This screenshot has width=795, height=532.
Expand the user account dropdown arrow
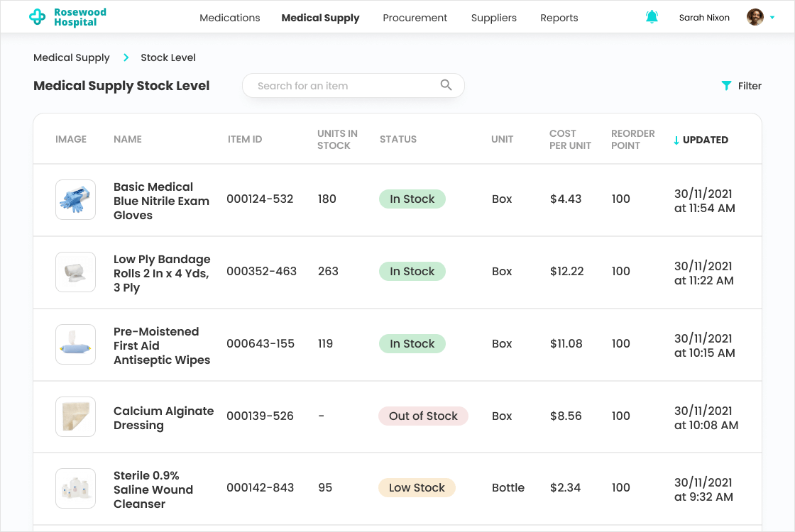[x=772, y=18]
